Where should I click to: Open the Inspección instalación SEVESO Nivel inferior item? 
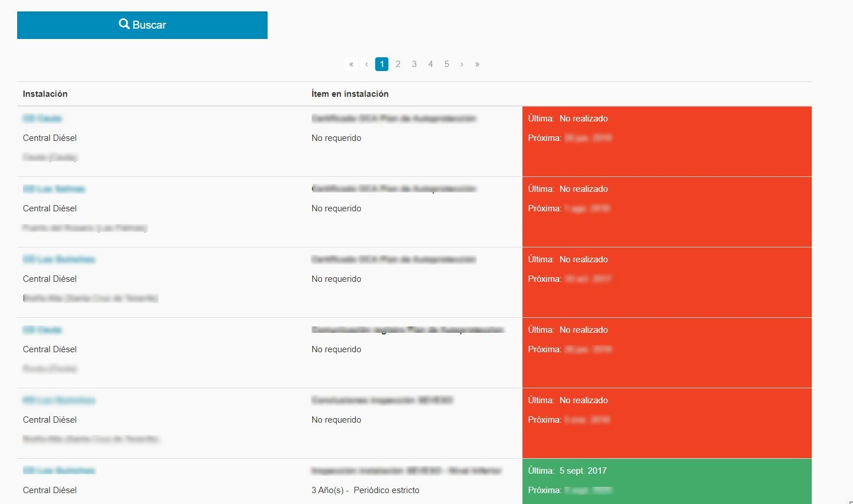[x=406, y=471]
